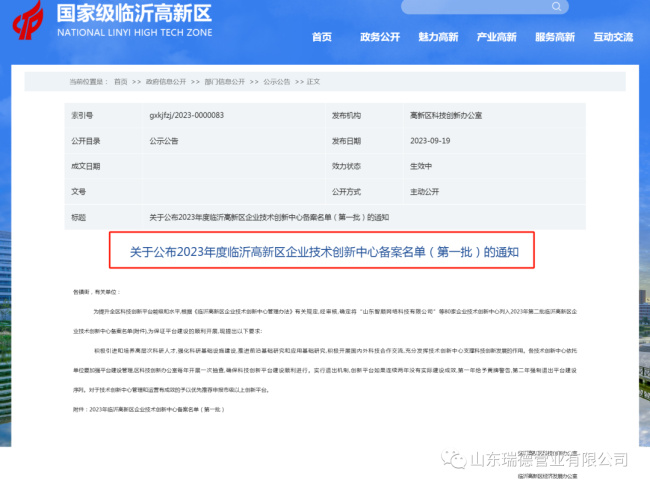The image size is (650, 488).
Task: Go to the 魅力高新 section
Action: click(438, 37)
